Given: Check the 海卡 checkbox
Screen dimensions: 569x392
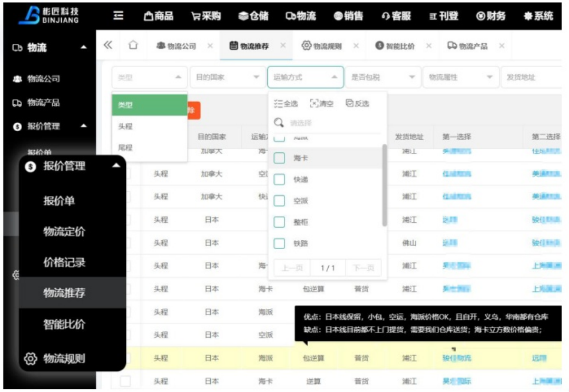Looking at the screenshot, I should coord(279,158).
